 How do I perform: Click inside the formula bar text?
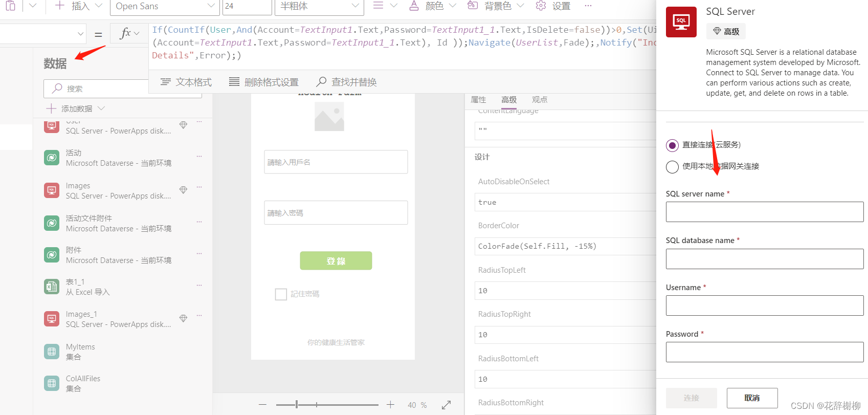(x=403, y=42)
